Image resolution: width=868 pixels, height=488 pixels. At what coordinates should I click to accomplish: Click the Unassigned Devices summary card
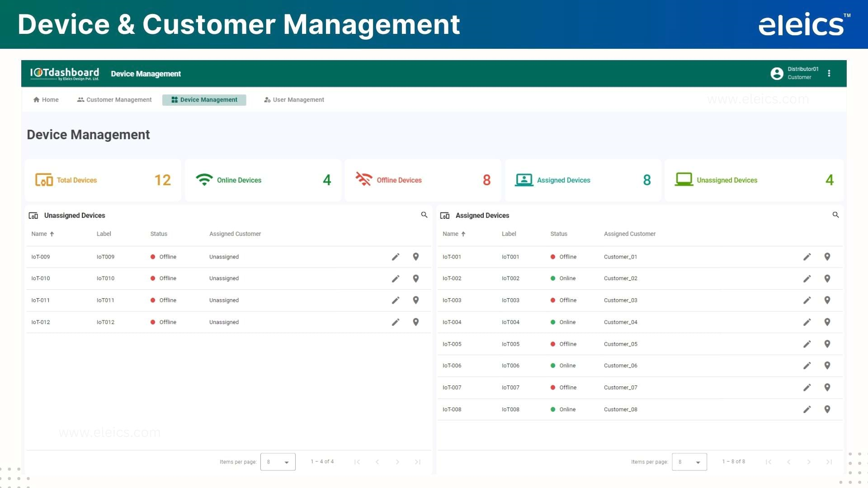754,180
